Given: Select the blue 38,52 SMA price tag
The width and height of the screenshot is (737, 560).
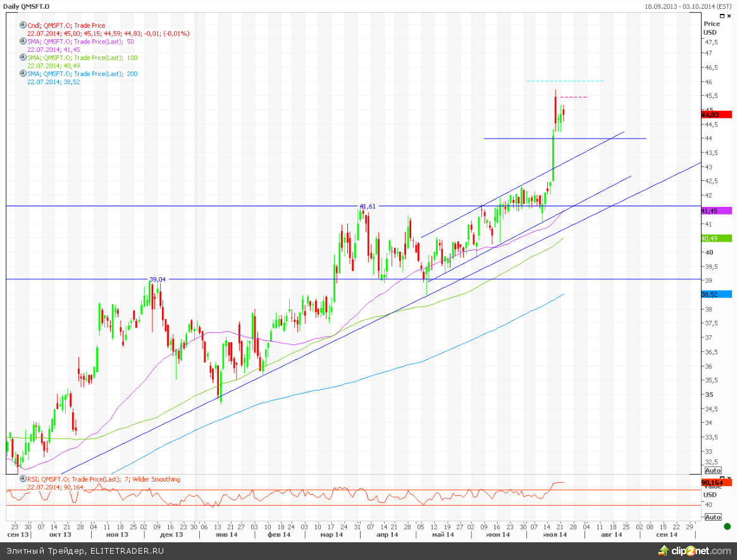Looking at the screenshot, I should (x=716, y=294).
